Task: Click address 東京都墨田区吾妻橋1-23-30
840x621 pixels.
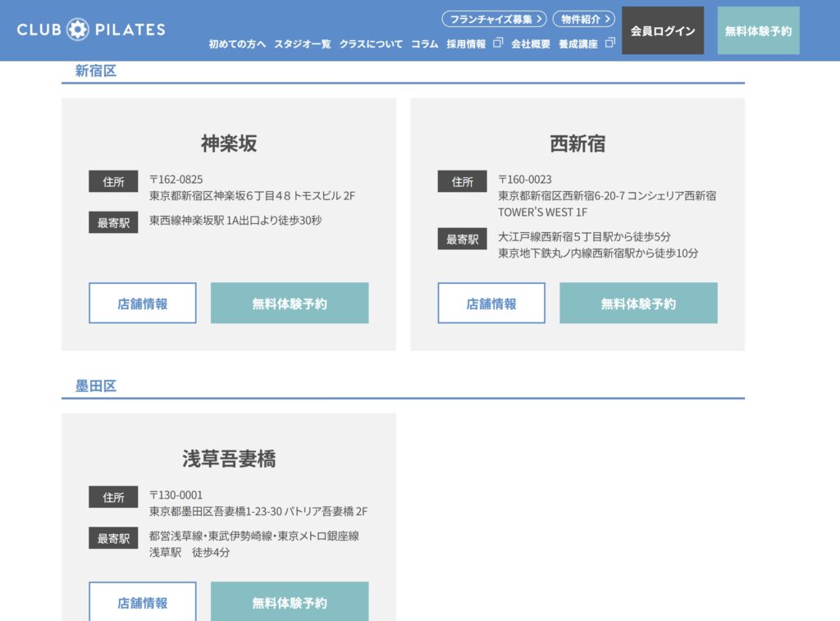Action: [x=258, y=512]
